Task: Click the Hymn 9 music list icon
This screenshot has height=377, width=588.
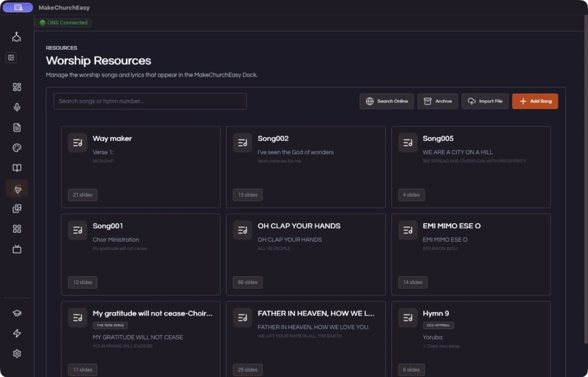Action: tap(408, 318)
